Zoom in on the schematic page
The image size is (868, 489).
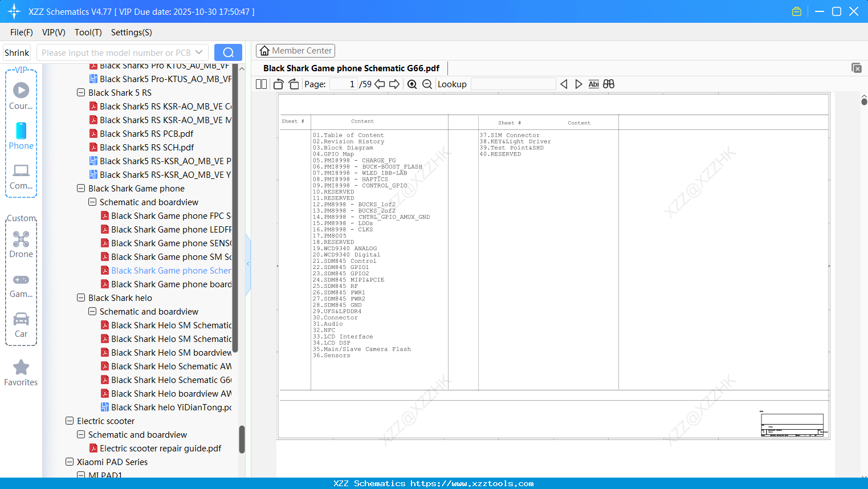coord(412,84)
